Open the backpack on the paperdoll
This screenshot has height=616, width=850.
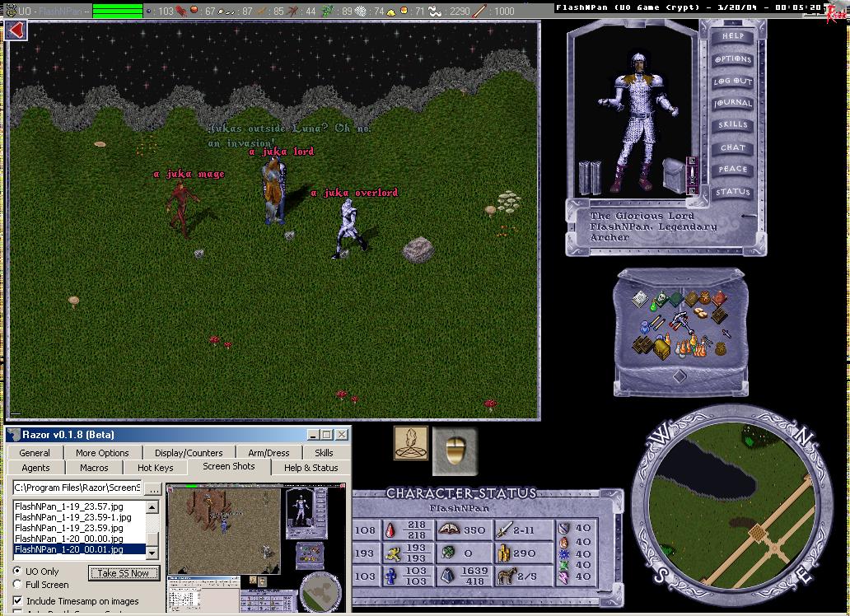675,174
